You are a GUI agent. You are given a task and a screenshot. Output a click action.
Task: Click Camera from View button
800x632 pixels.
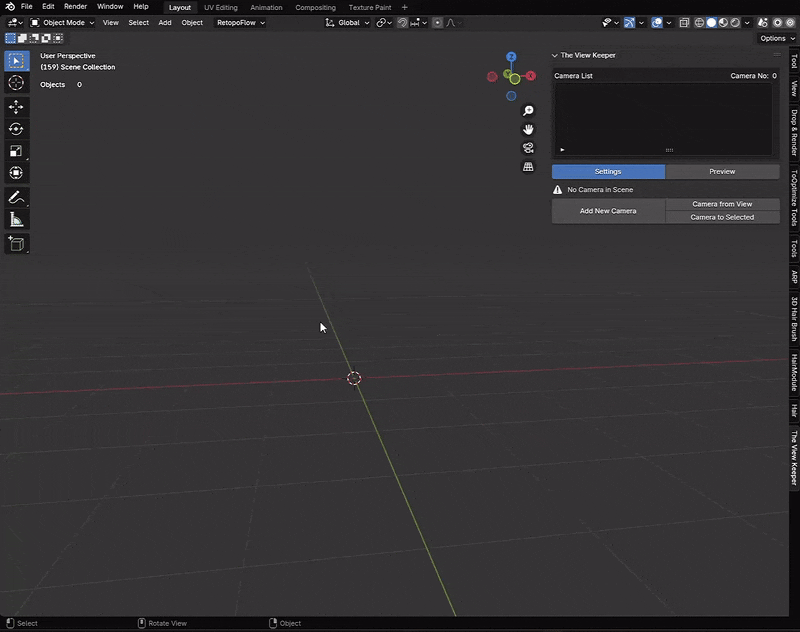722,204
